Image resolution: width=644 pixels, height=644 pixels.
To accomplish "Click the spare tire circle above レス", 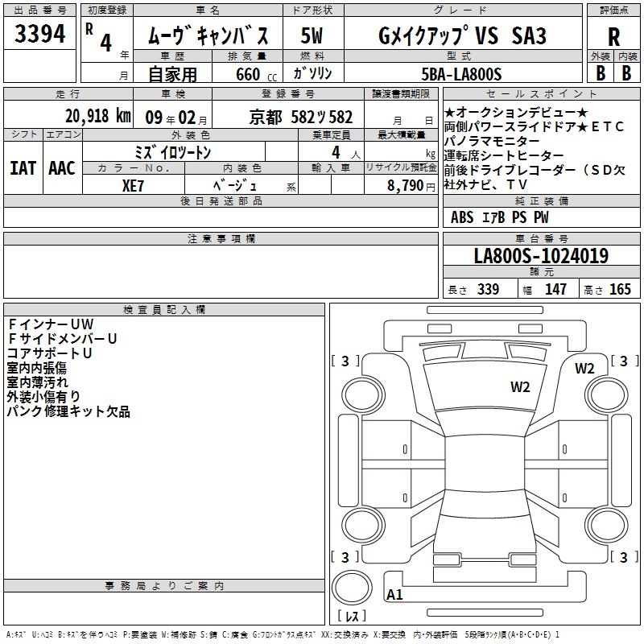I will point(352,588).
